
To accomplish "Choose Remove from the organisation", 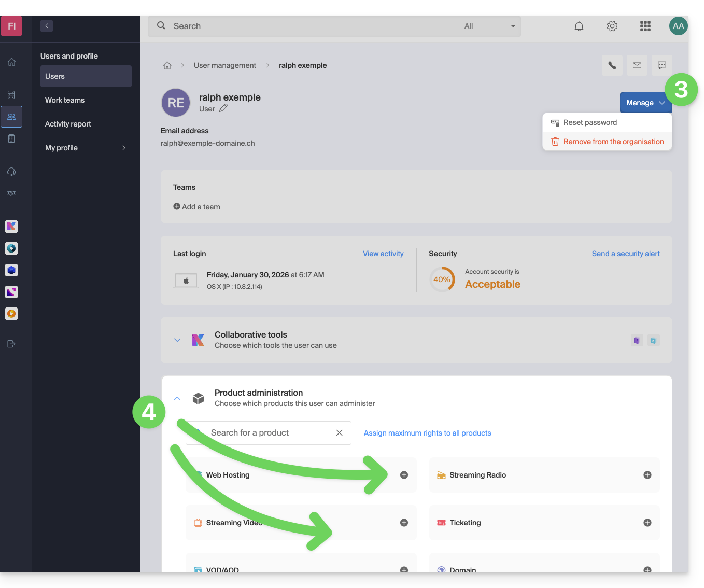I will (613, 142).
